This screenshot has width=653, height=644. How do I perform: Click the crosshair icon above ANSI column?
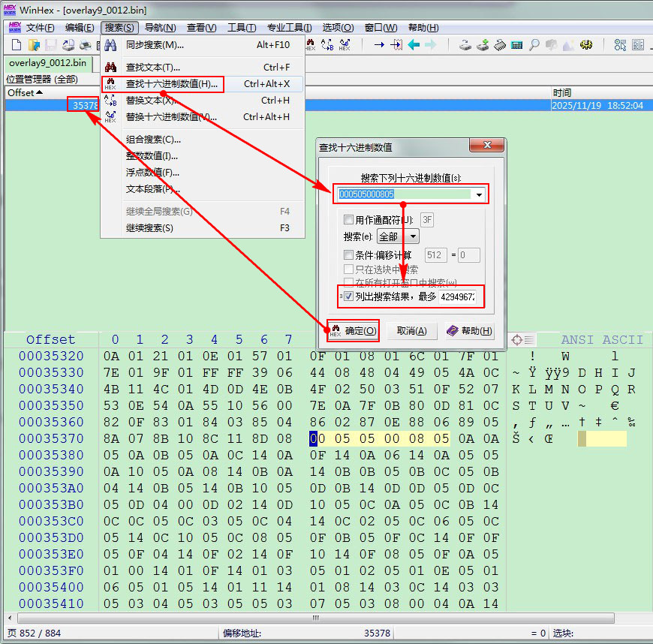pyautogui.click(x=517, y=340)
